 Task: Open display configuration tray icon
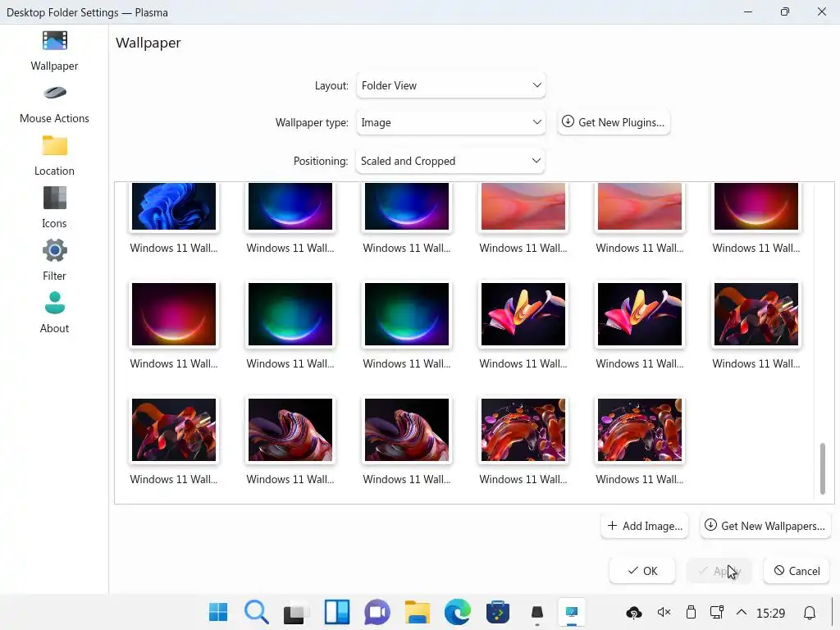pyautogui.click(x=717, y=612)
